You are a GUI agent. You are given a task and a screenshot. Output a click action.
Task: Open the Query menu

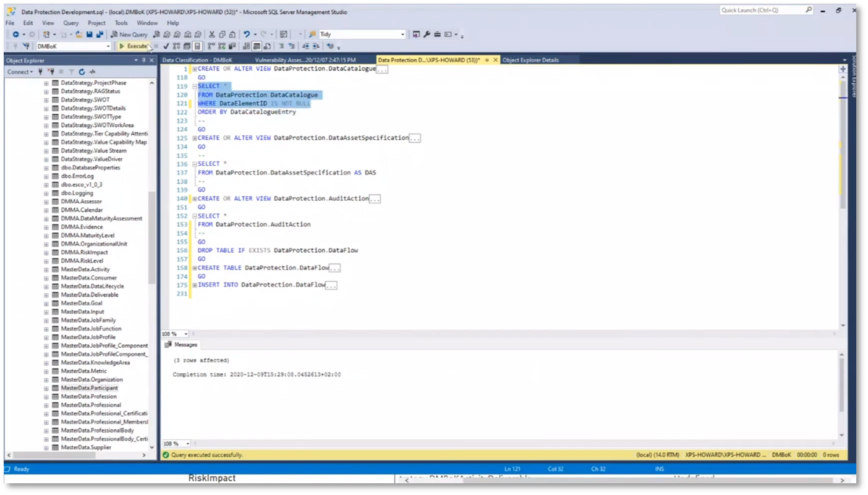click(x=71, y=23)
